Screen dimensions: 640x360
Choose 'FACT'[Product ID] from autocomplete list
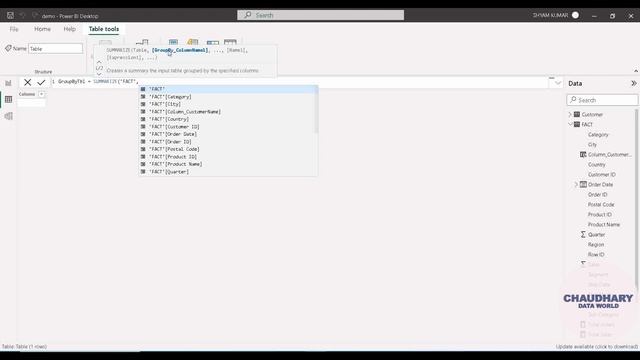tap(228, 157)
